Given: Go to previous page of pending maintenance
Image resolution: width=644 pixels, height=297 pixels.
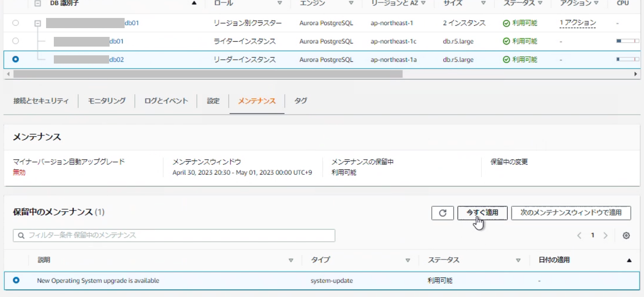Looking at the screenshot, I should click(580, 235).
